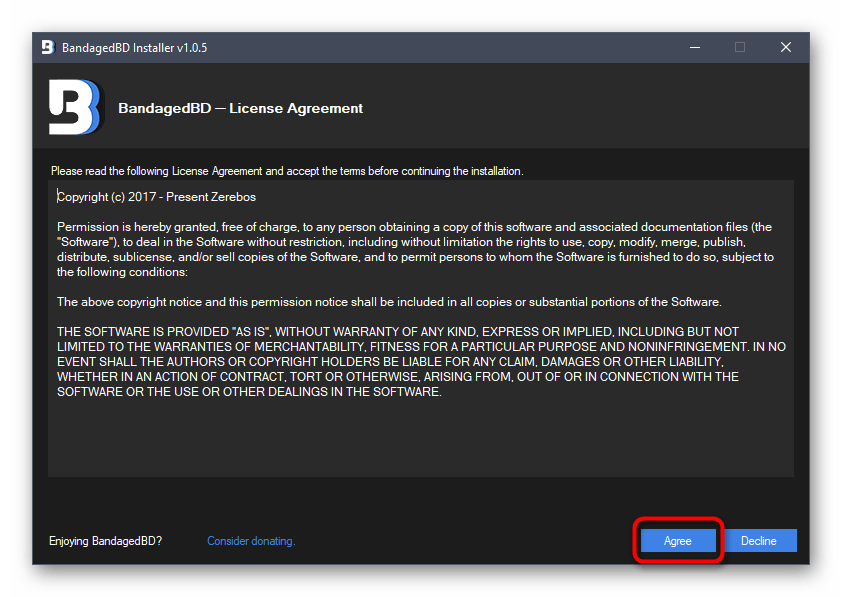This screenshot has height=597, width=842.
Task: Click the small BandagedBD title bar icon
Action: pos(48,47)
